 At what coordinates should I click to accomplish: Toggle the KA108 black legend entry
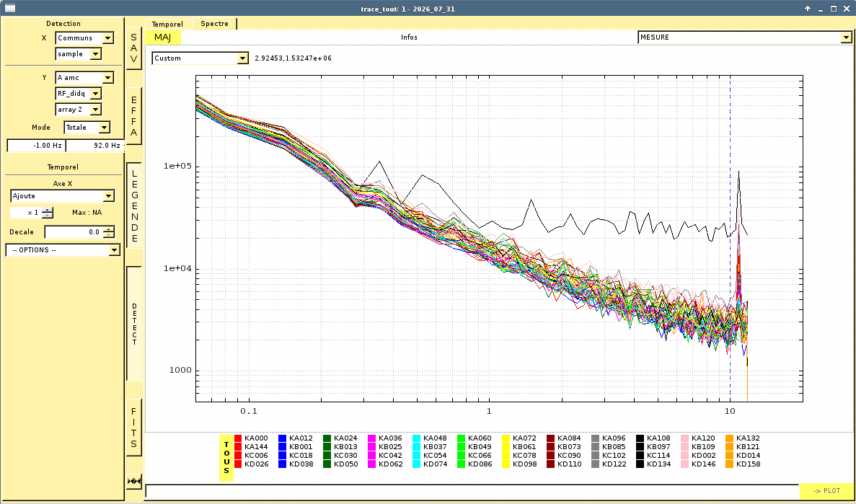click(x=653, y=438)
